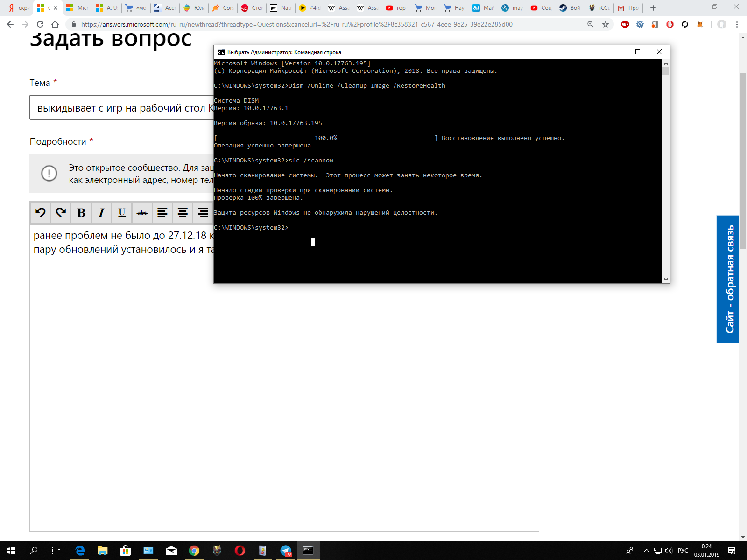The height and width of the screenshot is (560, 747).
Task: Switch to the Gmail 'Про' tab
Action: (628, 8)
